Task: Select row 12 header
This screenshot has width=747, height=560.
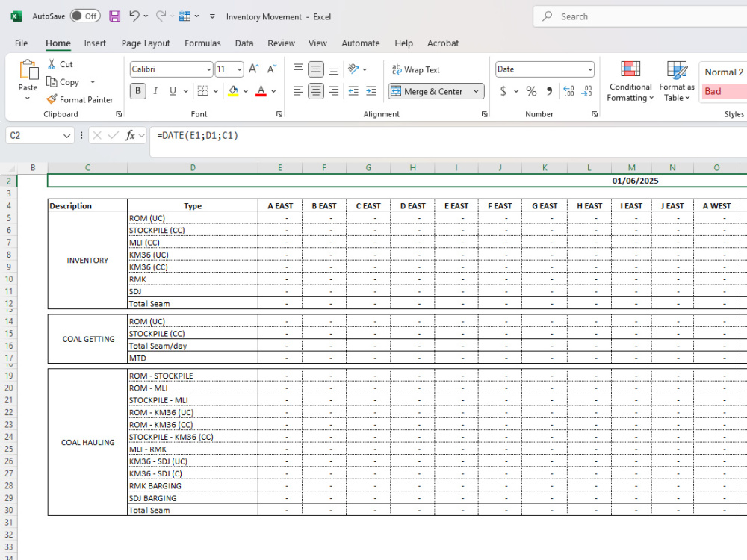Action: [8, 303]
